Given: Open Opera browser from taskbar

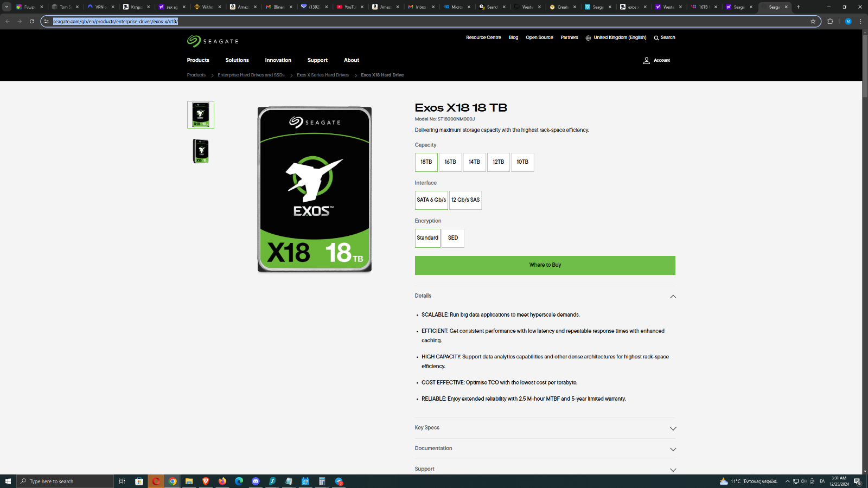Looking at the screenshot, I should 156,481.
